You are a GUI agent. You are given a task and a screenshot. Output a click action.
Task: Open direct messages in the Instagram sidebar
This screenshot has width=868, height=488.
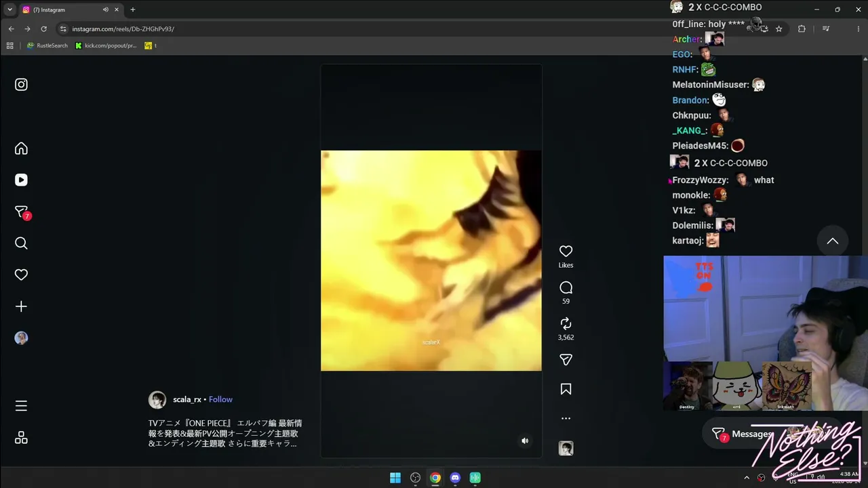[x=22, y=212]
